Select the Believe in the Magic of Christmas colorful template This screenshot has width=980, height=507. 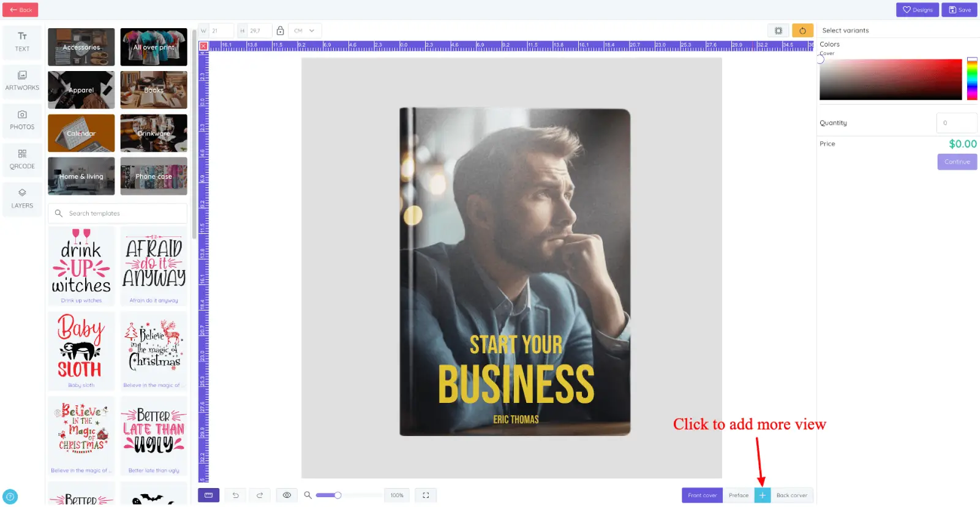[x=81, y=436]
